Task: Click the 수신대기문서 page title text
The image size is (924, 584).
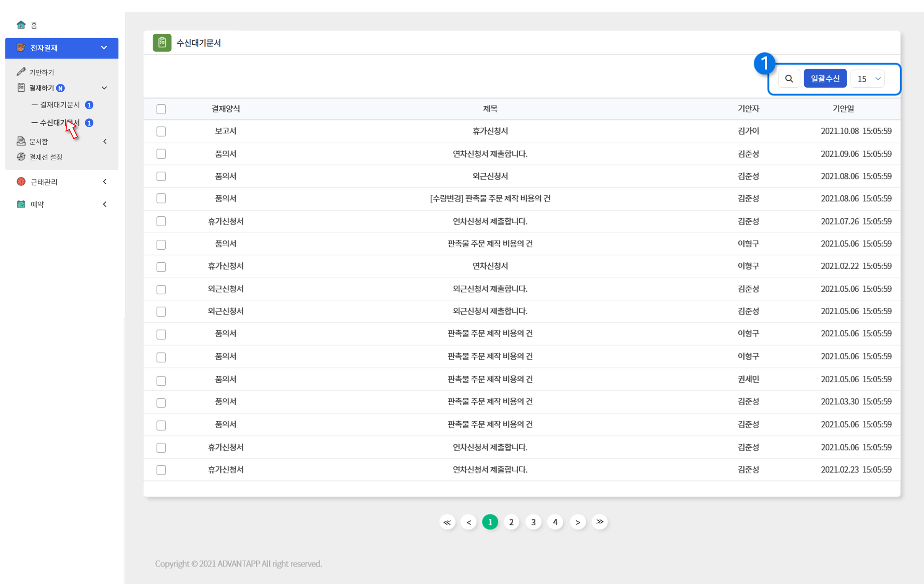Action: click(198, 43)
